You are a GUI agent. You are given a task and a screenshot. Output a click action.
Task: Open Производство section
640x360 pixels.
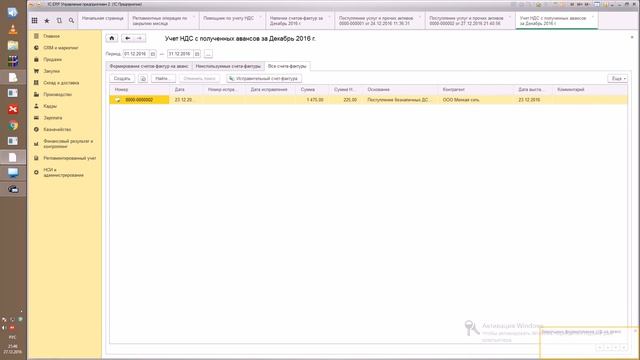click(57, 94)
